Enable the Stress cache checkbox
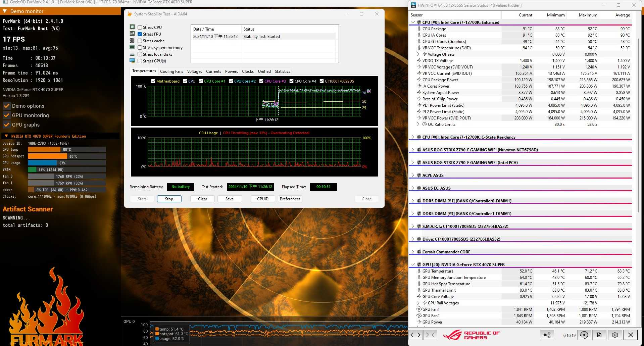 pyautogui.click(x=140, y=41)
